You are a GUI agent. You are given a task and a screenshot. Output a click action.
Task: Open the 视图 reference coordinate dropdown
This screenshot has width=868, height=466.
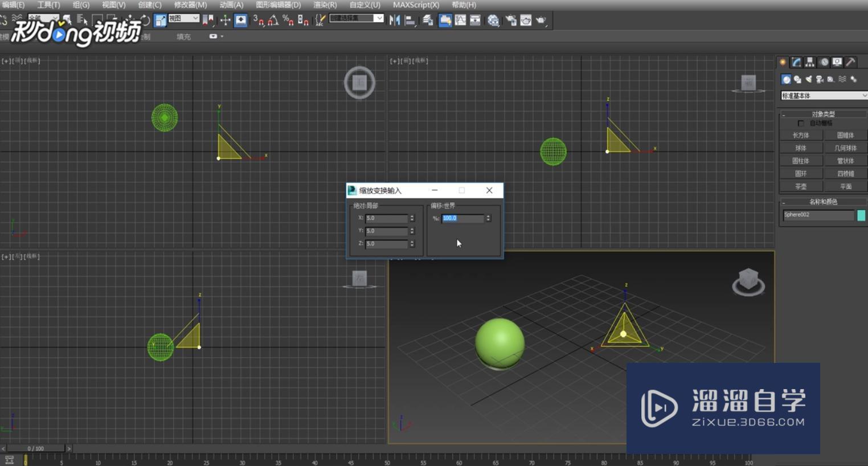pos(183,19)
